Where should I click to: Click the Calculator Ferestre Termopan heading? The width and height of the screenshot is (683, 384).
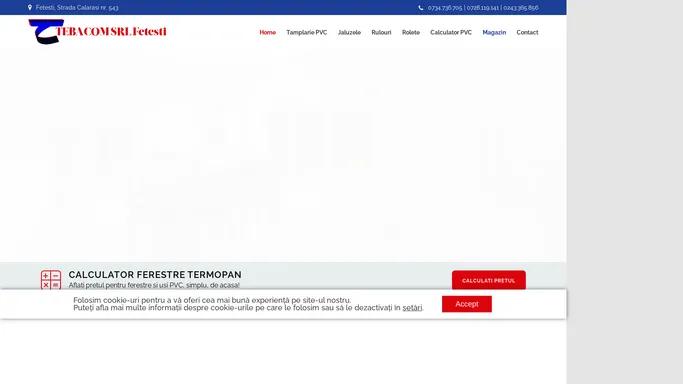(155, 275)
